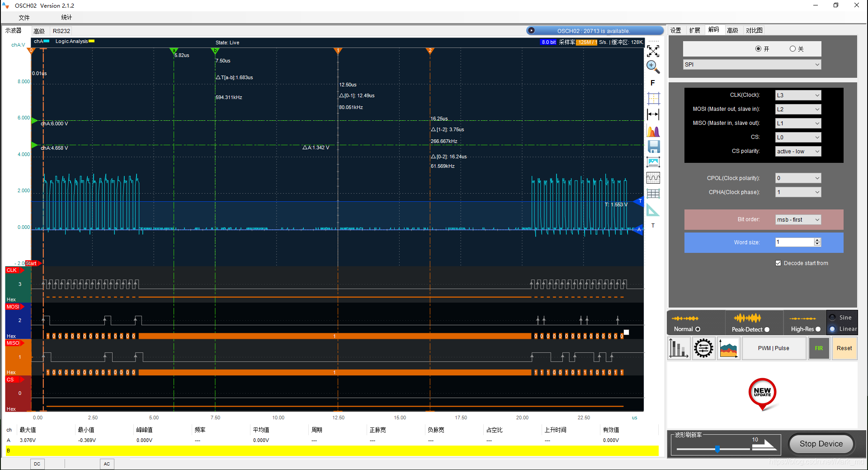Viewport: 868px width, 470px height.
Task: Click the Stop Device button
Action: pyautogui.click(x=821, y=444)
